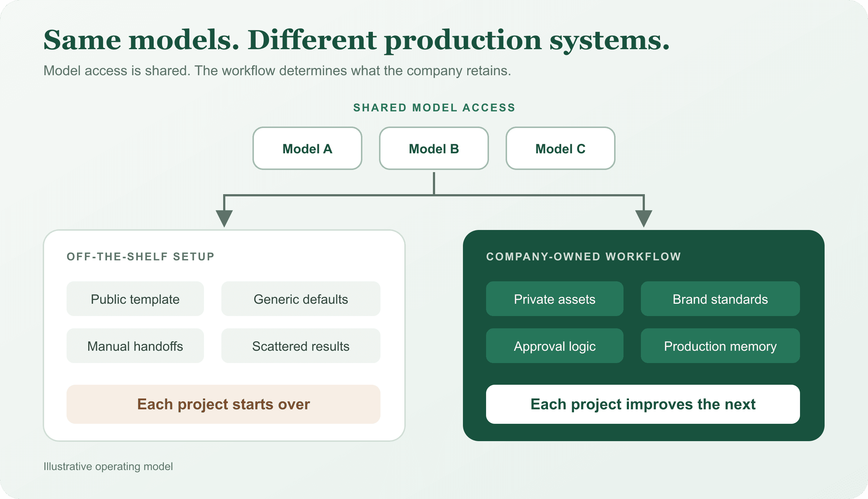Click the Private assets chip
868x499 pixels.
click(555, 299)
